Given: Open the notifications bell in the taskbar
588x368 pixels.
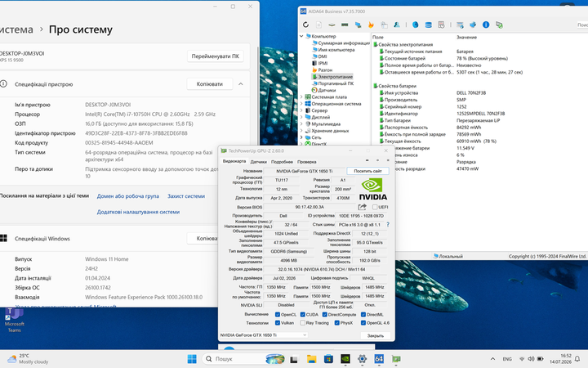Looking at the screenshot, I should click(x=577, y=359).
